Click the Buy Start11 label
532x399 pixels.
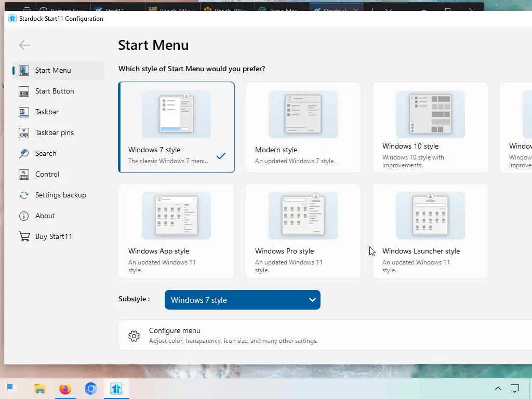click(x=54, y=236)
